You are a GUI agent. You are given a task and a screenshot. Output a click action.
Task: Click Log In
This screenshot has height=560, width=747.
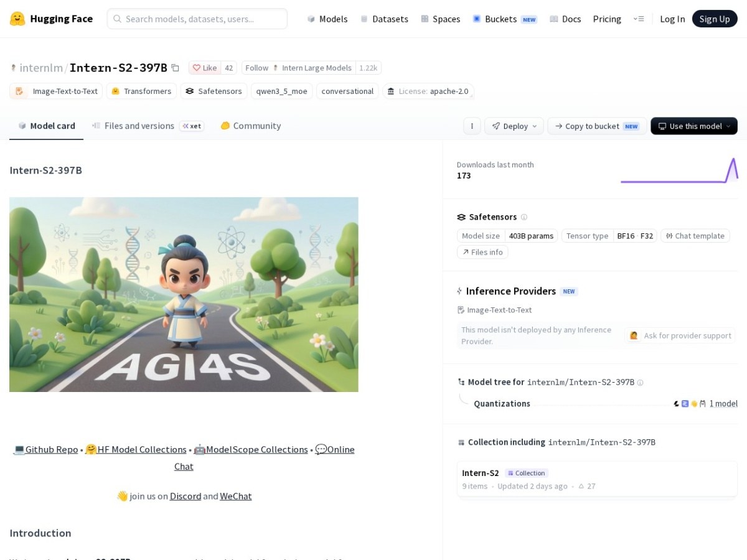coord(672,19)
